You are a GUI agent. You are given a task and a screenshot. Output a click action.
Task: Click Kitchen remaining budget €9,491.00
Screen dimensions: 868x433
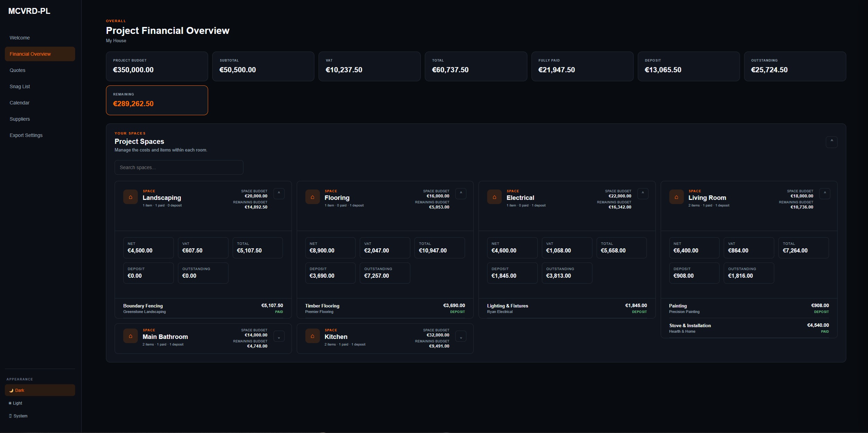click(439, 346)
